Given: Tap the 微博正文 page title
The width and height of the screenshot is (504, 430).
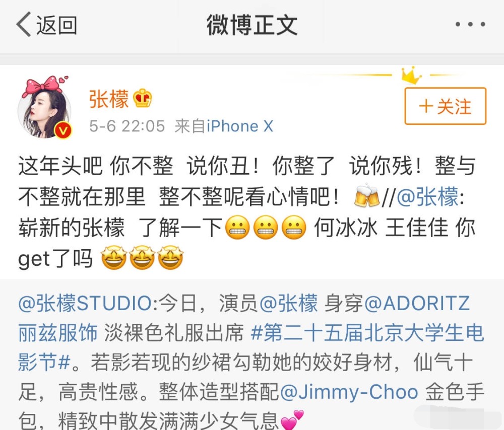Looking at the screenshot, I should (x=252, y=25).
